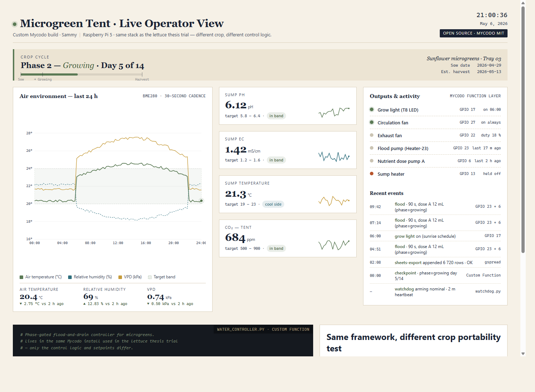Screen dimensions: 535x392
Task: Click the 'held off' sump heater state
Action: point(492,174)
